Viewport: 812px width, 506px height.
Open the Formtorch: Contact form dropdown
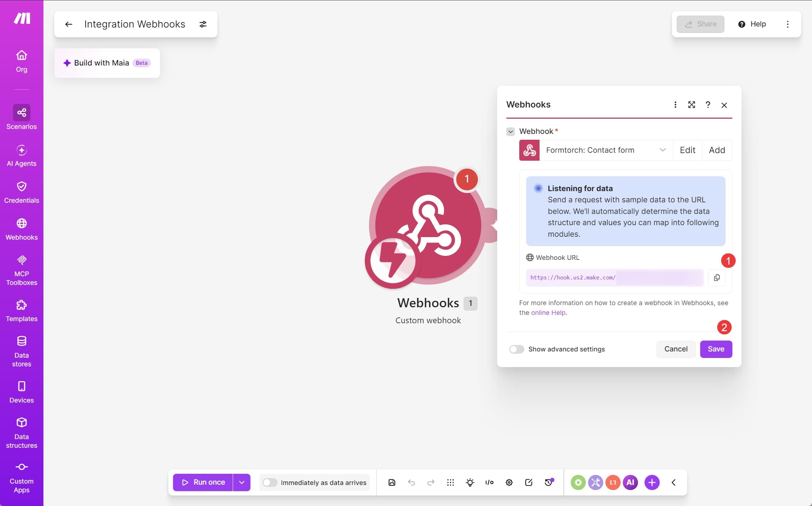606,150
